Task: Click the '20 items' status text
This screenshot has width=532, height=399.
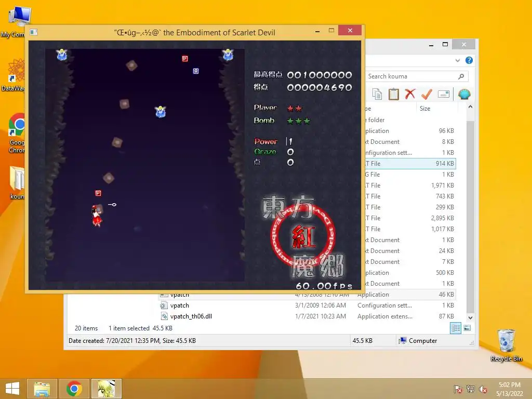Action: [86, 328]
